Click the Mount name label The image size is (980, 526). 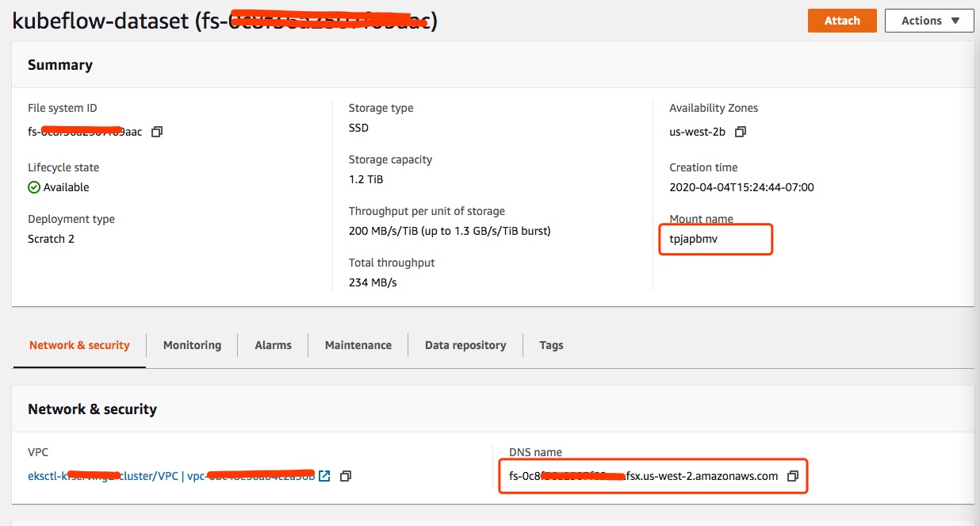[x=701, y=219]
